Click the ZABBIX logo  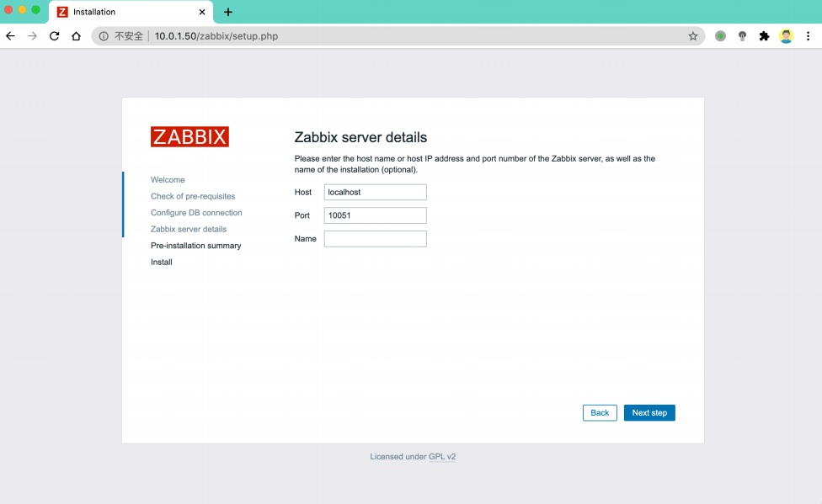tap(189, 135)
